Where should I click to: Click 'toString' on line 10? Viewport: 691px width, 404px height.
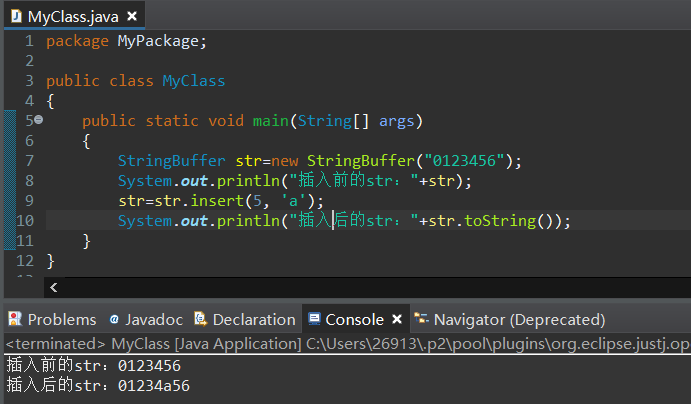tap(500, 221)
